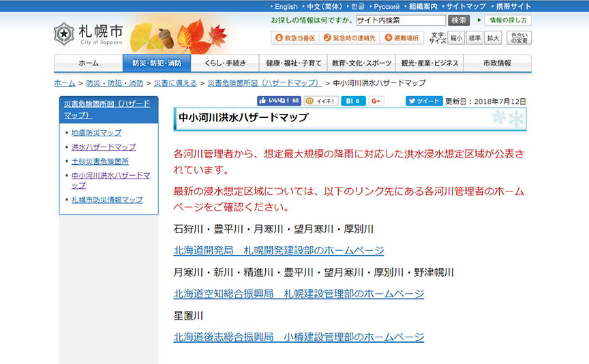Select the 防災・防犯・消防 tab
Viewport: 589px width, 364px height.
(x=157, y=63)
